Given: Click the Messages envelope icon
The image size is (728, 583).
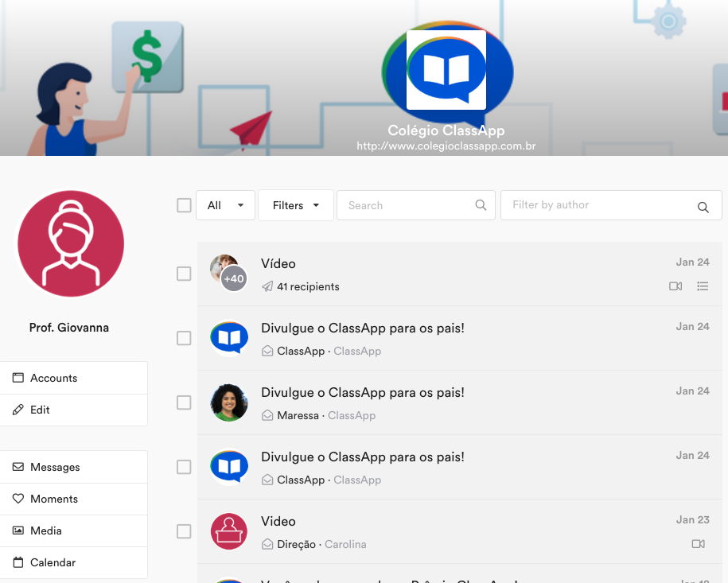Looking at the screenshot, I should [x=18, y=467].
